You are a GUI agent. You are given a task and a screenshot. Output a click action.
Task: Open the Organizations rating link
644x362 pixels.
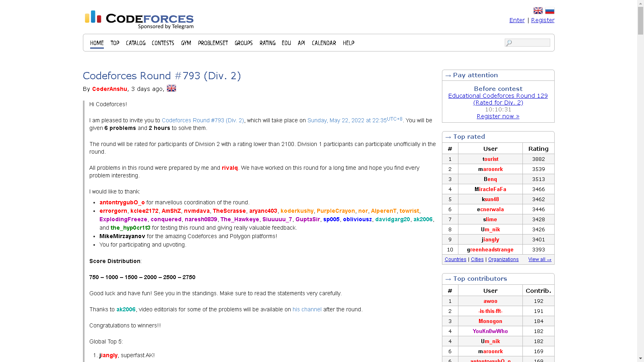point(504,259)
